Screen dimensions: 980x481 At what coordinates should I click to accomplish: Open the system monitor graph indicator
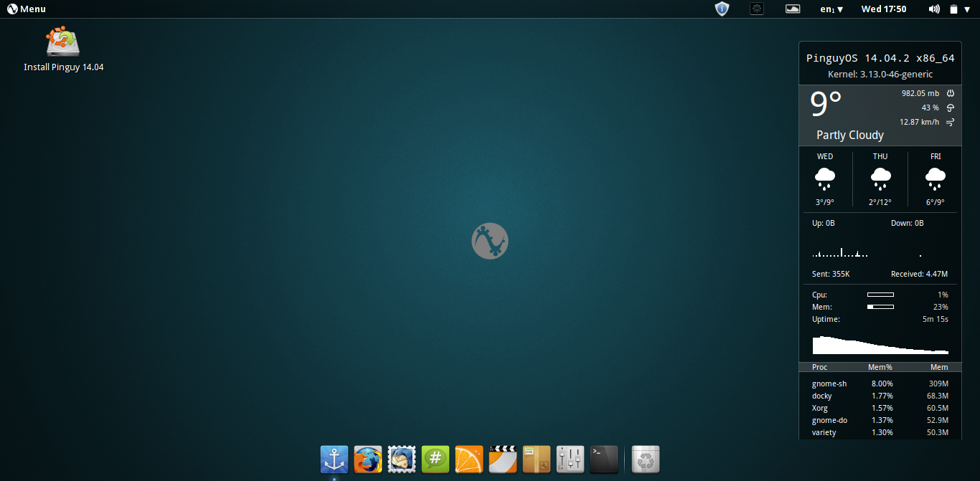pos(793,9)
